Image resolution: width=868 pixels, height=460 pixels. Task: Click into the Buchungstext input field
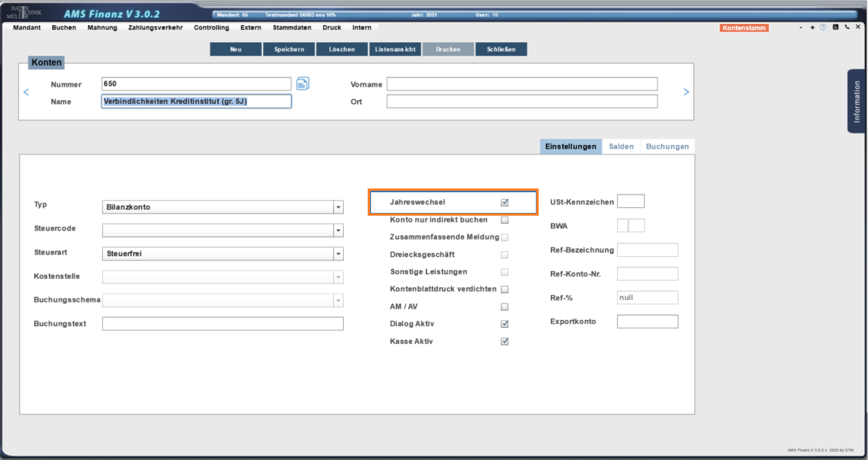pos(223,324)
